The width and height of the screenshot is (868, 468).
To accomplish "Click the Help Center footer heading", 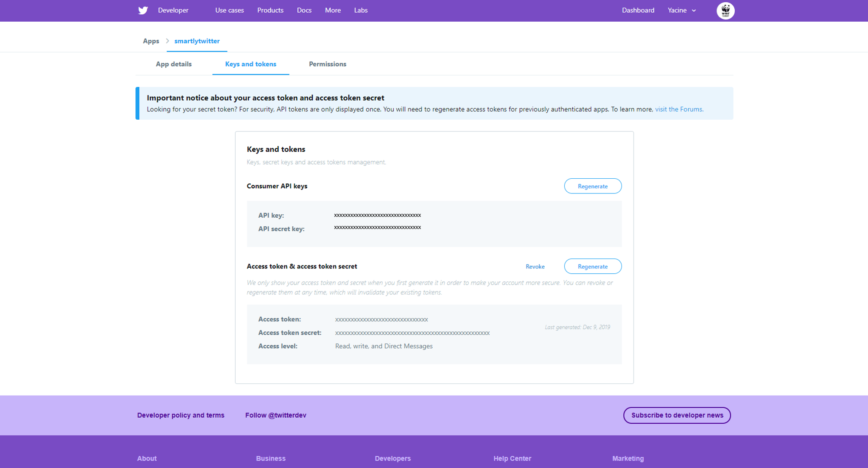I will coord(512,458).
